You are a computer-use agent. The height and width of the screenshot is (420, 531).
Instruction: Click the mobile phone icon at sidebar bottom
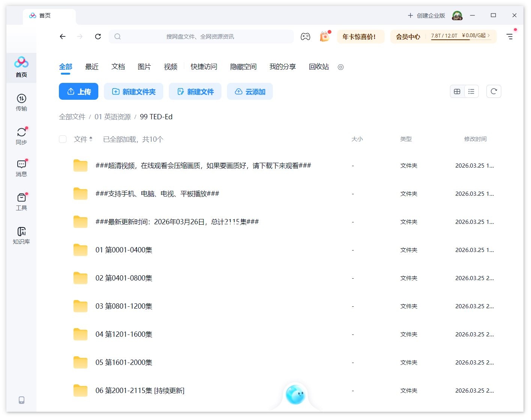(21, 400)
